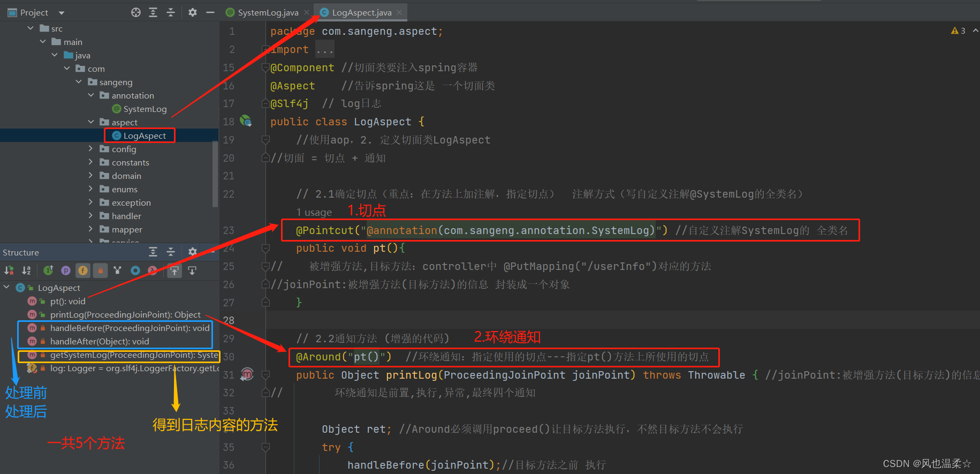The height and width of the screenshot is (474, 980).
Task: Expand the handler package
Action: [x=91, y=216]
